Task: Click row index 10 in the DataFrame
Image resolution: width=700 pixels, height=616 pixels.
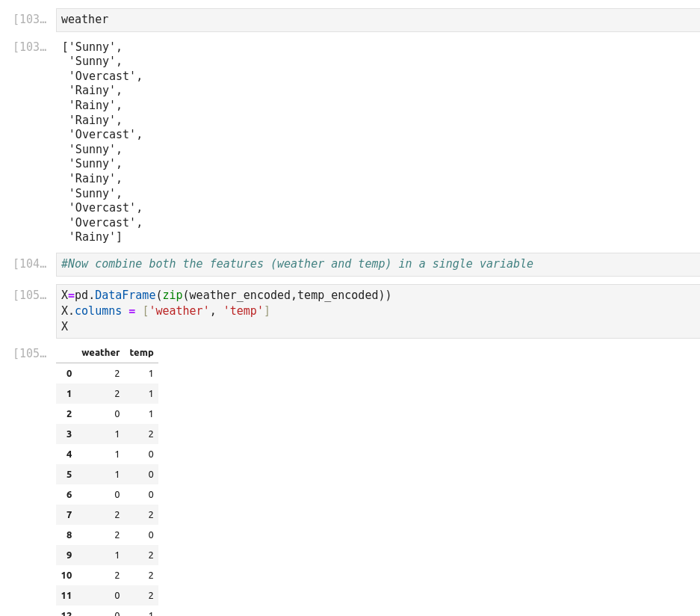Action: 66,576
